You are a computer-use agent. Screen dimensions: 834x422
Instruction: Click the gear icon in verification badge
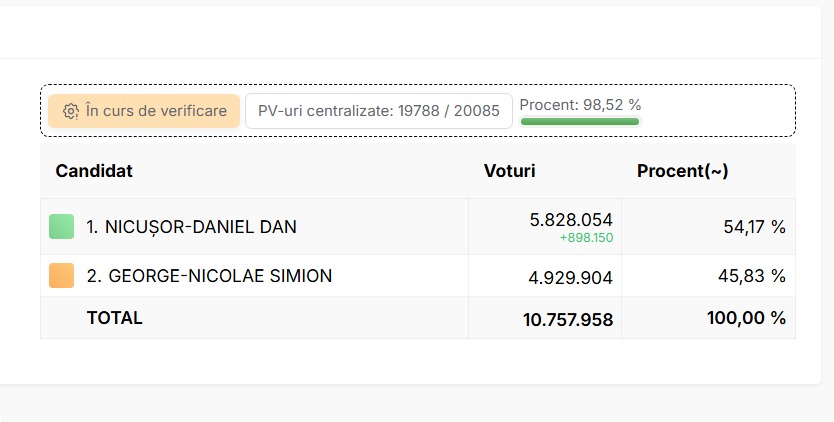(x=71, y=111)
